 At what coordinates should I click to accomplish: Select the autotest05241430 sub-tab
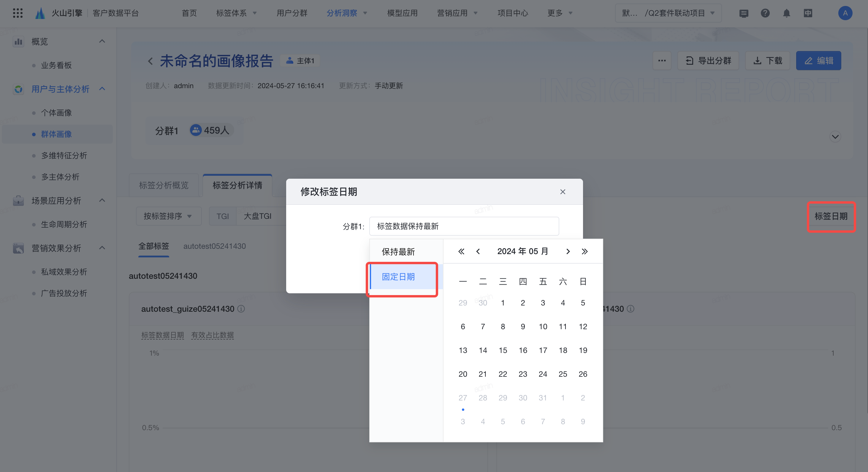coord(214,246)
